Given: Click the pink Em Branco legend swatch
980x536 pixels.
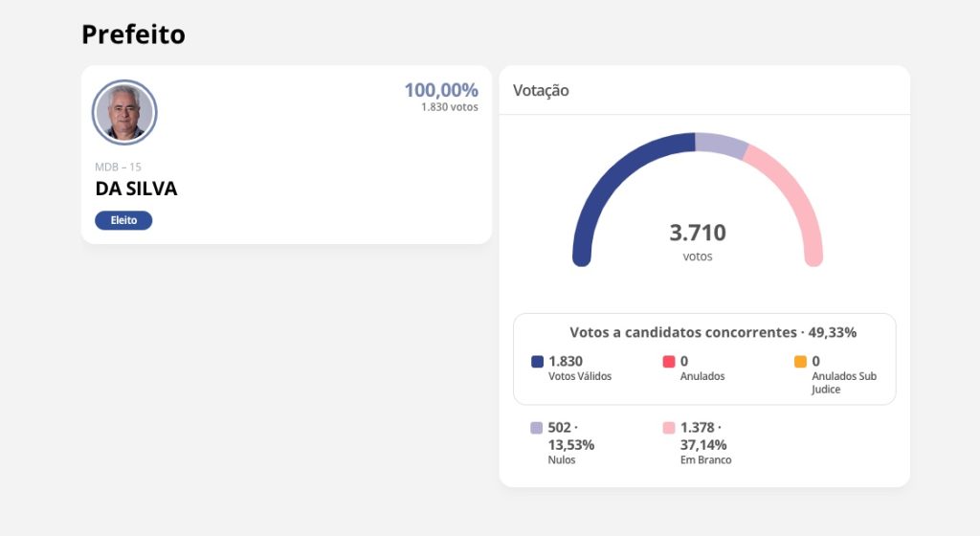Looking at the screenshot, I should pyautogui.click(x=669, y=428).
